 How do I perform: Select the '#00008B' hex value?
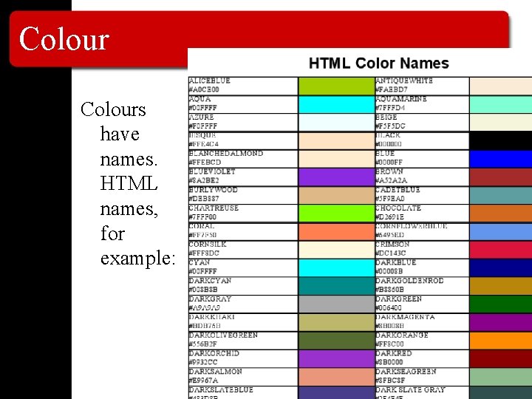tap(389, 271)
